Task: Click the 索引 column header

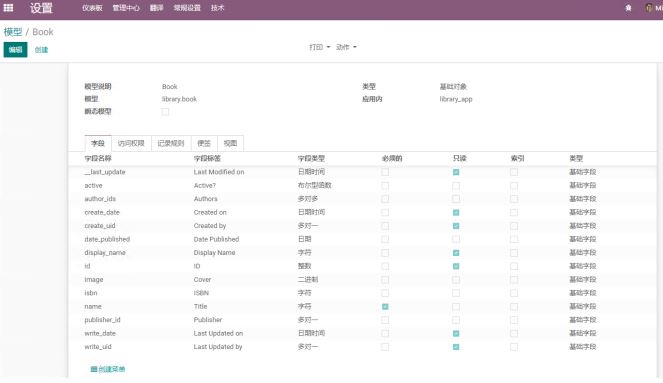Action: click(517, 159)
